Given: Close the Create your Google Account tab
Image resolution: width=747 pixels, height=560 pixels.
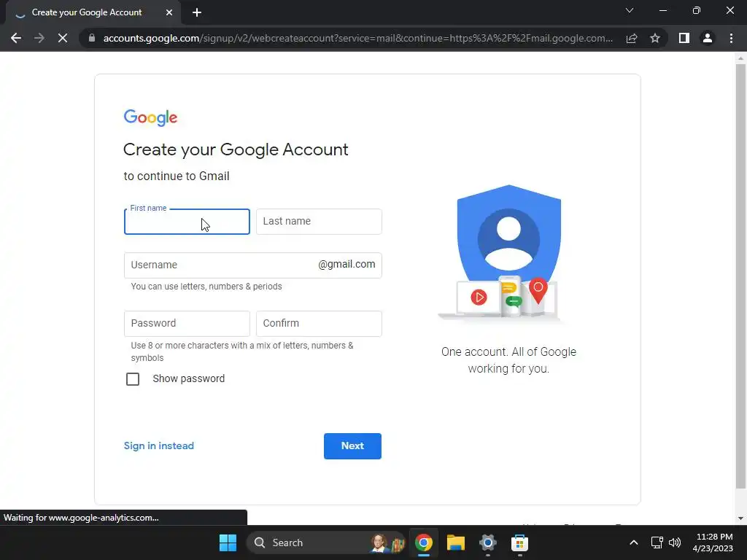Looking at the screenshot, I should point(169,12).
